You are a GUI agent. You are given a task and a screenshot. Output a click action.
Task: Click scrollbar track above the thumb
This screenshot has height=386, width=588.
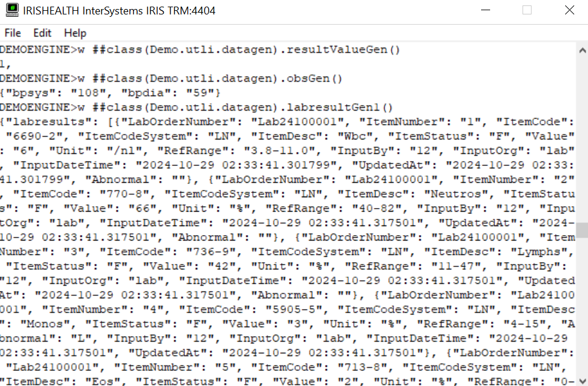click(583, 139)
